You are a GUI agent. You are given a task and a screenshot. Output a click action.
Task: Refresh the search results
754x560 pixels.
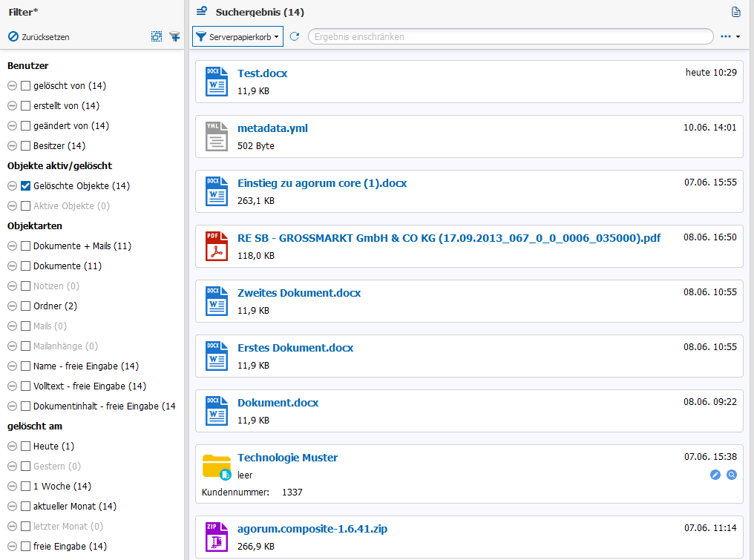point(295,36)
